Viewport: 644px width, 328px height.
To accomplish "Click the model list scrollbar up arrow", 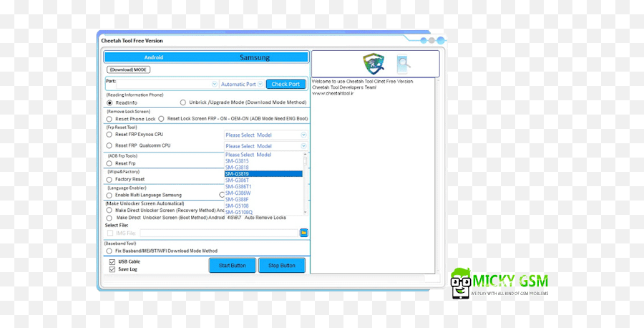I will (305, 154).
